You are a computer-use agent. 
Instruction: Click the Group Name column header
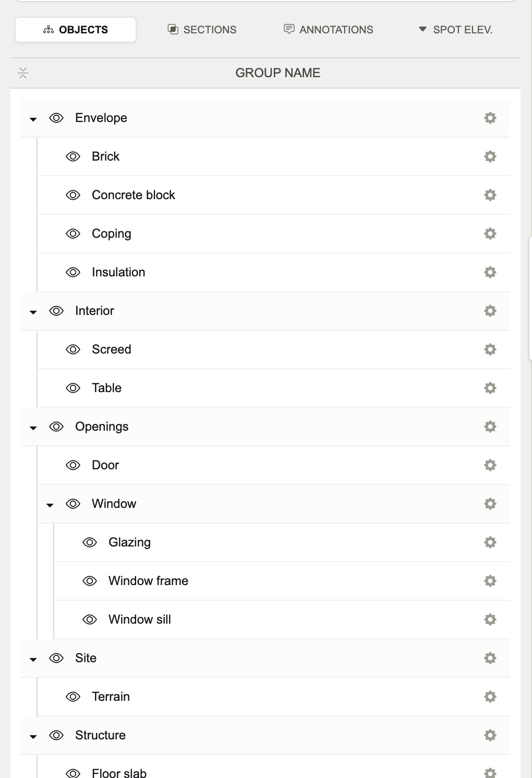[277, 73]
